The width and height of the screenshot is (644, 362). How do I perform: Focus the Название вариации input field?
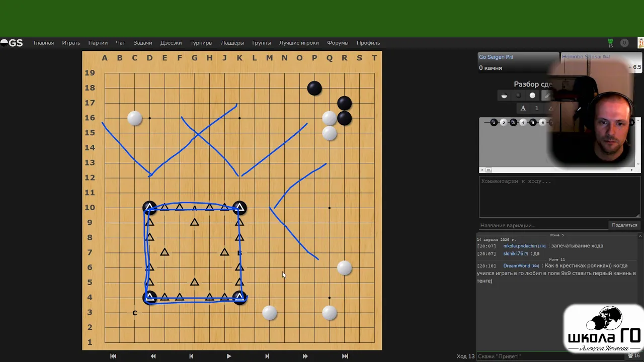pos(542,225)
